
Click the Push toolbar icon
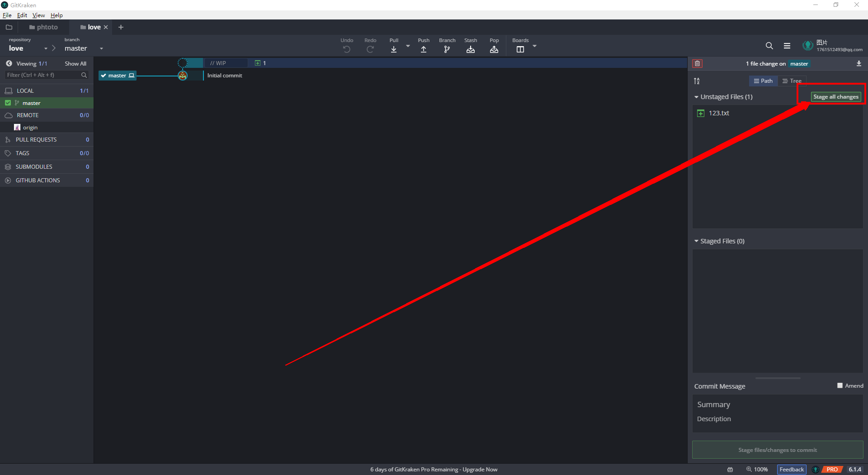tap(424, 49)
